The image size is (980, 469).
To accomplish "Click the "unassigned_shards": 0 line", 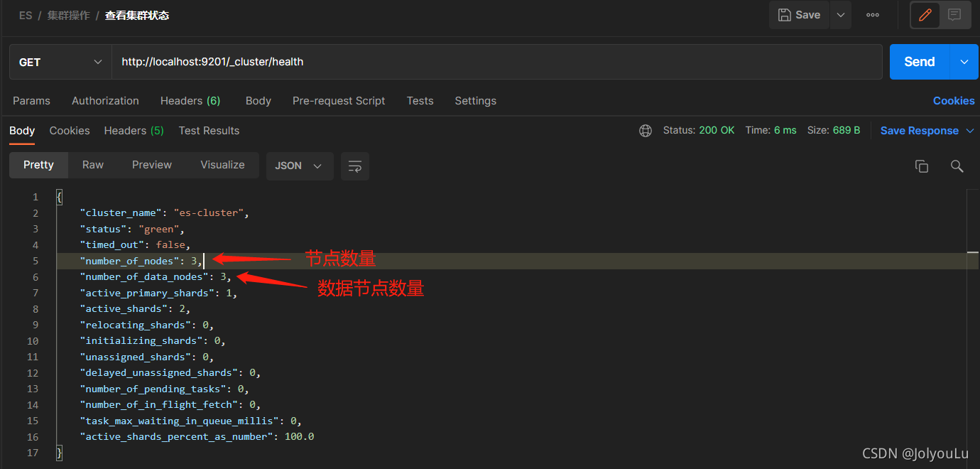I will coord(147,357).
